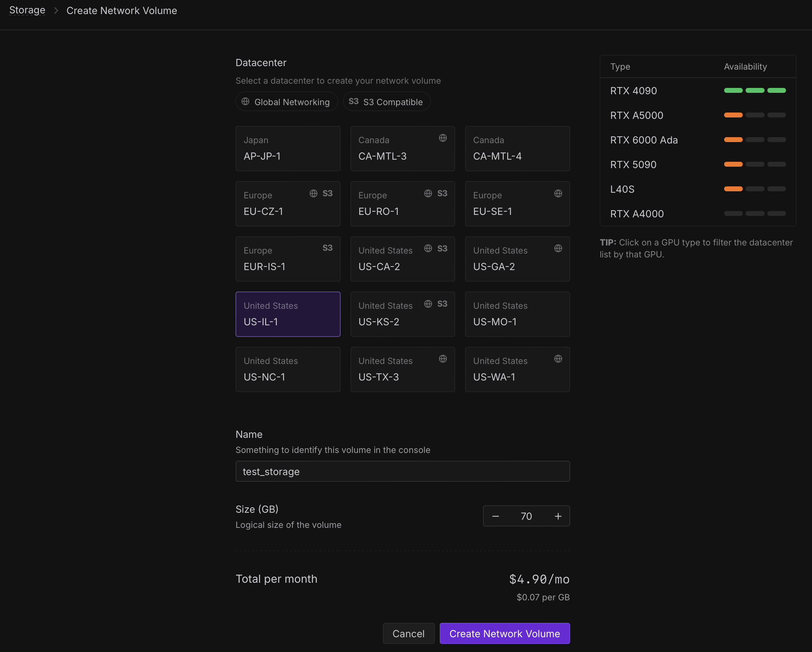Screen dimensions: 812x652
Task: Click globe icon on US-TX-3 card
Action: point(443,359)
